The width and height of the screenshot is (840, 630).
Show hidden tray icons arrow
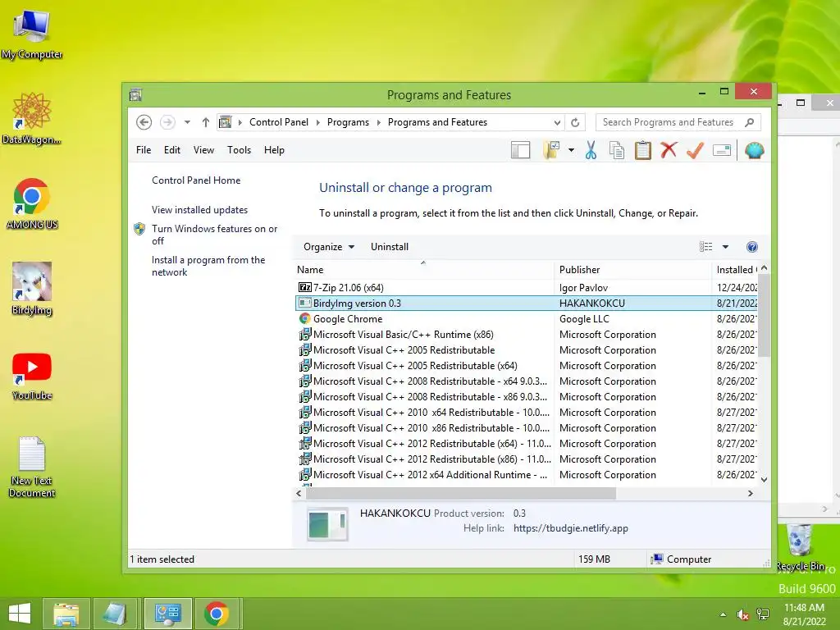pos(724,614)
